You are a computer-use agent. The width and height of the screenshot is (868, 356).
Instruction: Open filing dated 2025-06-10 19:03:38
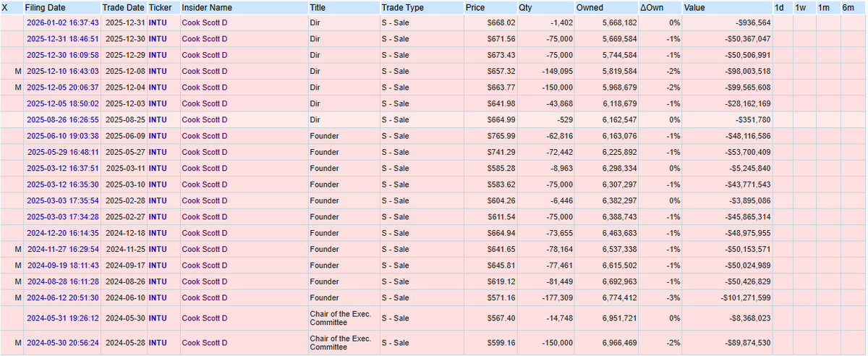63,136
